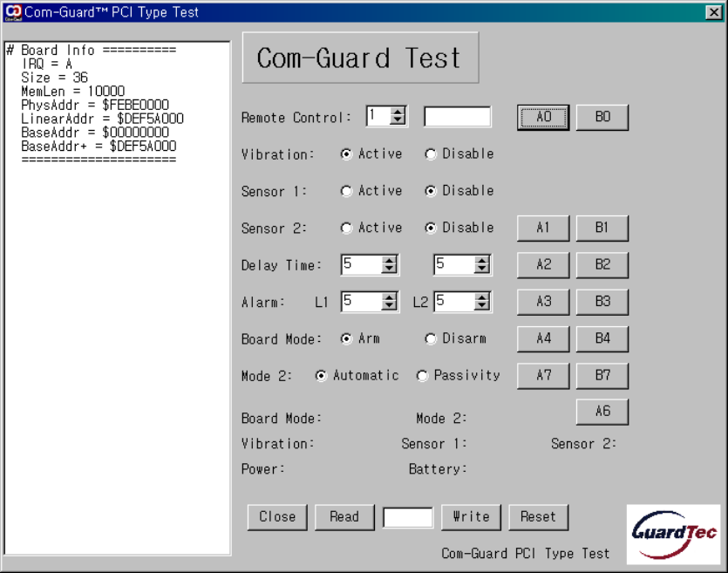Decrease Alarm L2 value
This screenshot has width=728, height=573.
pyautogui.click(x=482, y=306)
